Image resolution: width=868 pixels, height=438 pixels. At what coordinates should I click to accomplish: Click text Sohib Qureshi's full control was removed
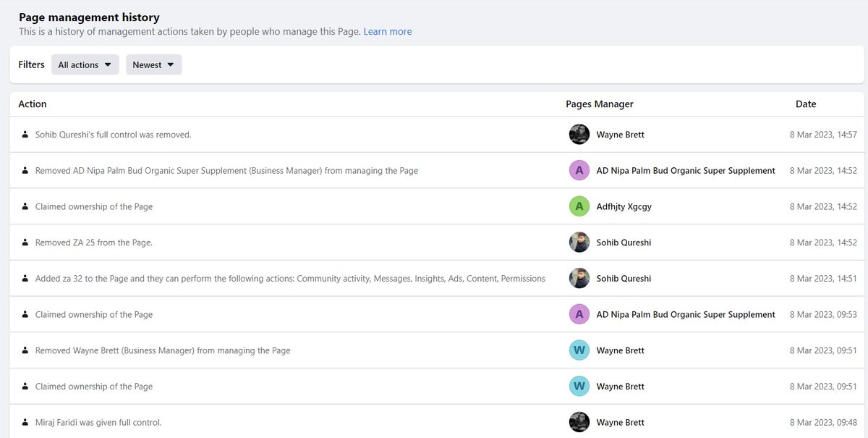coord(113,135)
